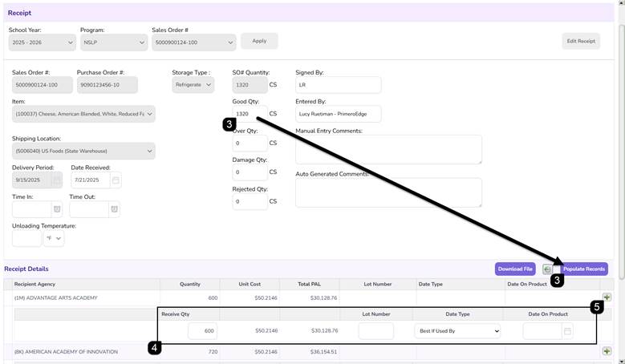625x364 pixels.
Task: Click the Edit Receipt button
Action: pyautogui.click(x=581, y=41)
